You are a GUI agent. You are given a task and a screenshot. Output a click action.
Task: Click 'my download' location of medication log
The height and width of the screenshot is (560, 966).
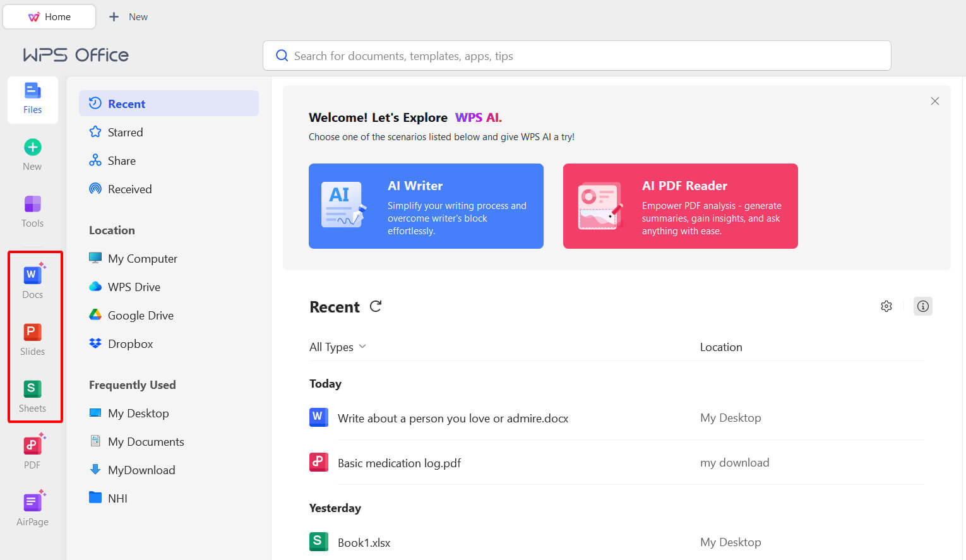tap(734, 463)
